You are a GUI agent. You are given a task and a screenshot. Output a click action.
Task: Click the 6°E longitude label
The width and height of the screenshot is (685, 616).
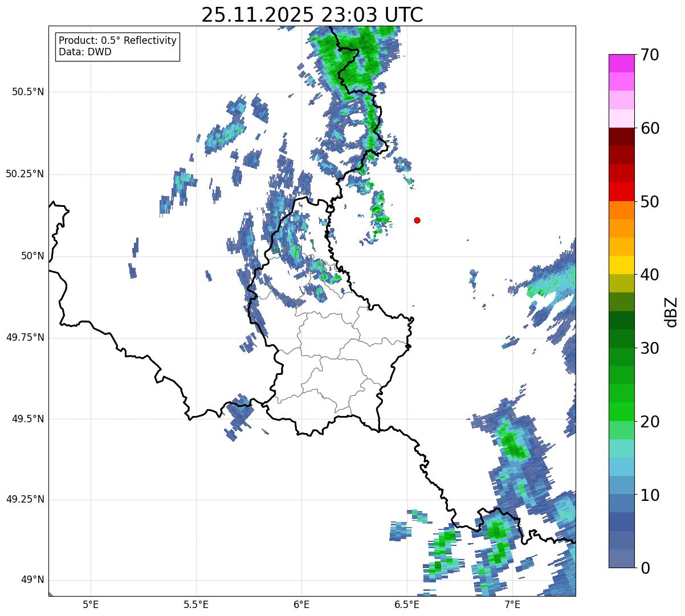click(x=301, y=605)
